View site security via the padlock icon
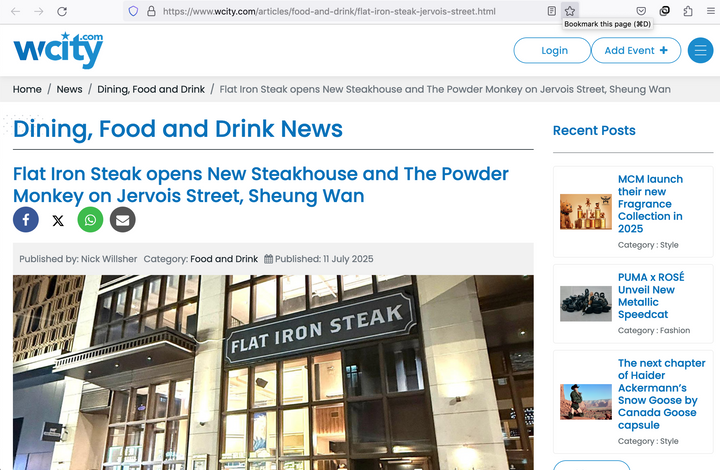The width and height of the screenshot is (720, 470). pos(151,11)
